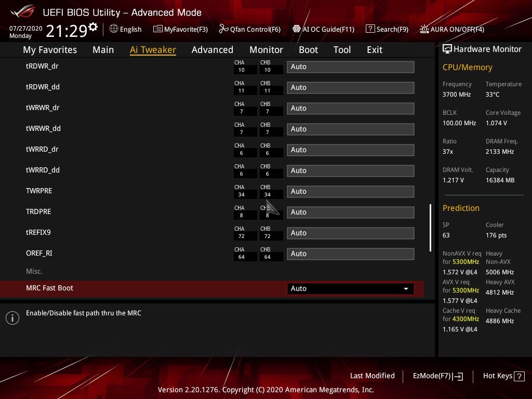Click the SP value 63
Viewport: 532px width, 399px height.
(446, 235)
